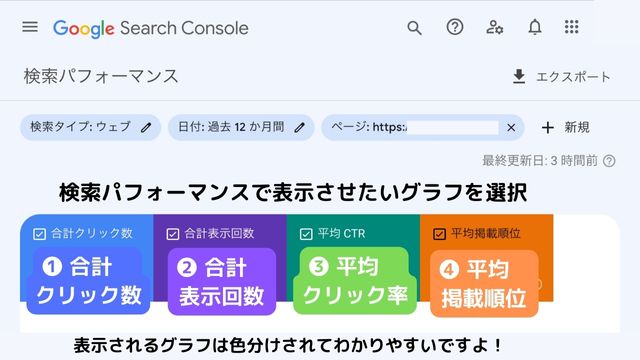Open the notifications bell
The image size is (640, 360).
click(x=535, y=27)
